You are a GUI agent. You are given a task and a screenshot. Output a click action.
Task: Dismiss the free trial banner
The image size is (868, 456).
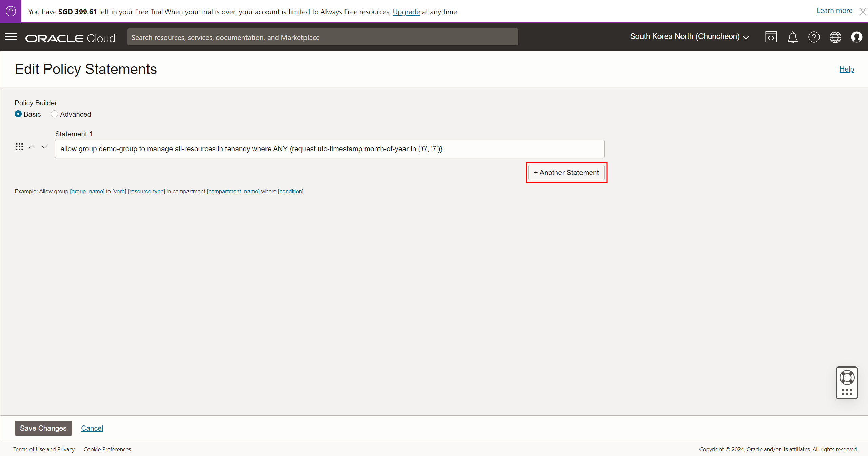[863, 12]
